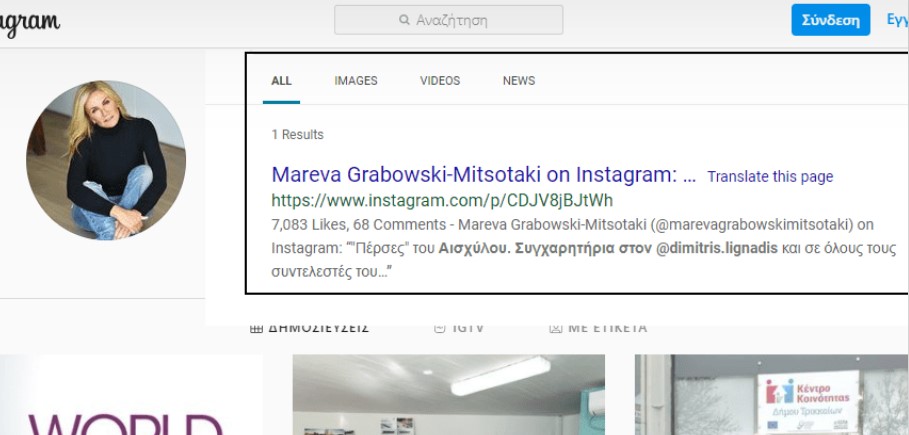Click the blue Σύνδεση login button

point(830,20)
